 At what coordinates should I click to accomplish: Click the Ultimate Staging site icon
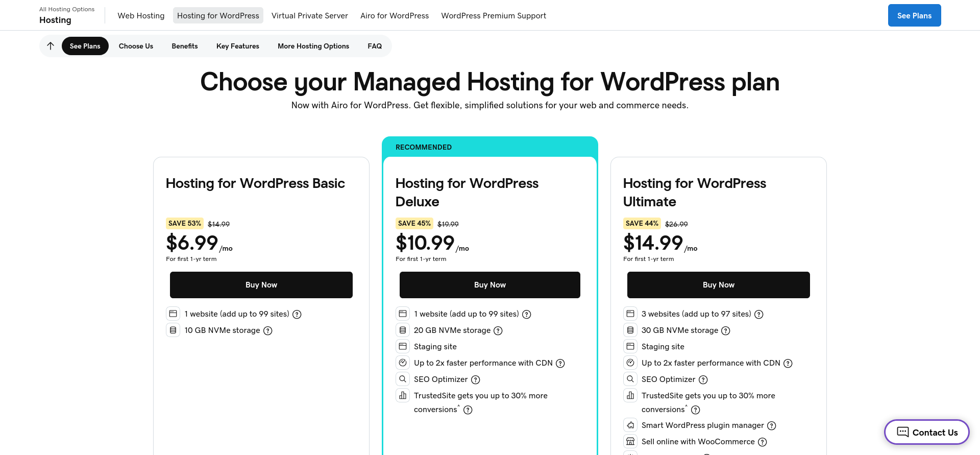630,346
